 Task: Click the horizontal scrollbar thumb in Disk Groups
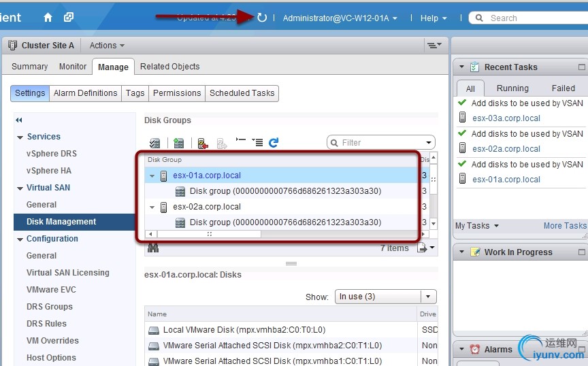[x=209, y=234]
